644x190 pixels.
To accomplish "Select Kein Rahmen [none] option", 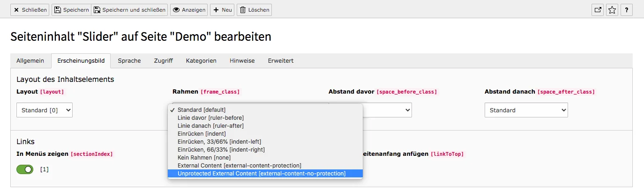I will click(x=265, y=157).
